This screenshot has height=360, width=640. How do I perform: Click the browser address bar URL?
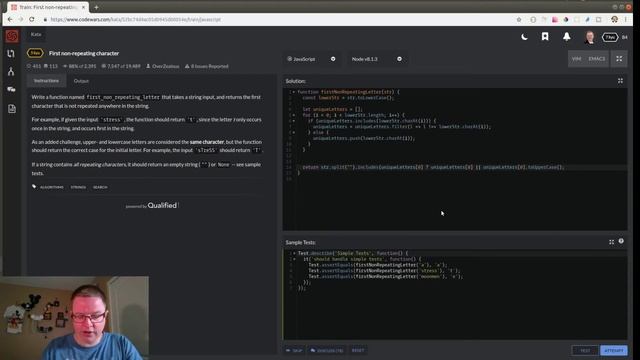[x=136, y=20]
